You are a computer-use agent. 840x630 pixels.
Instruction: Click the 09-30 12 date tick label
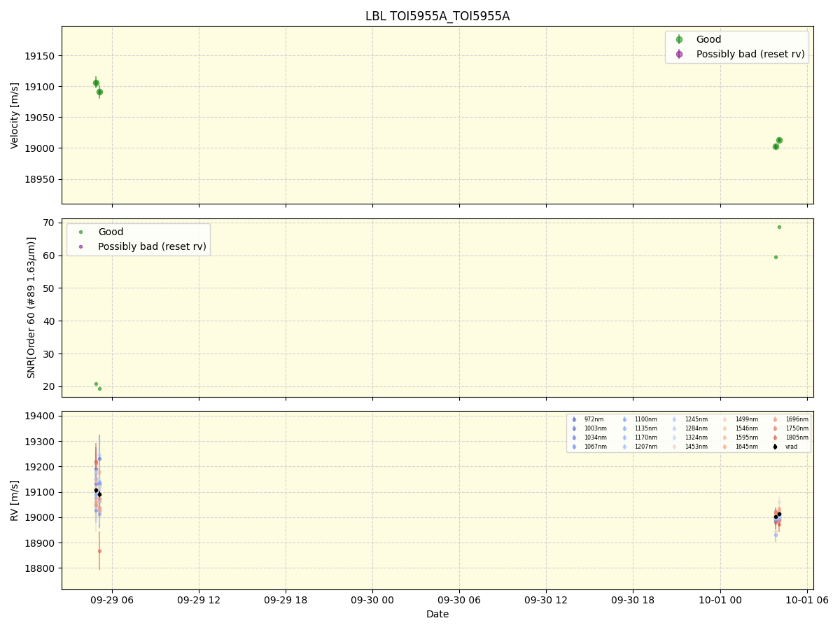(546, 599)
